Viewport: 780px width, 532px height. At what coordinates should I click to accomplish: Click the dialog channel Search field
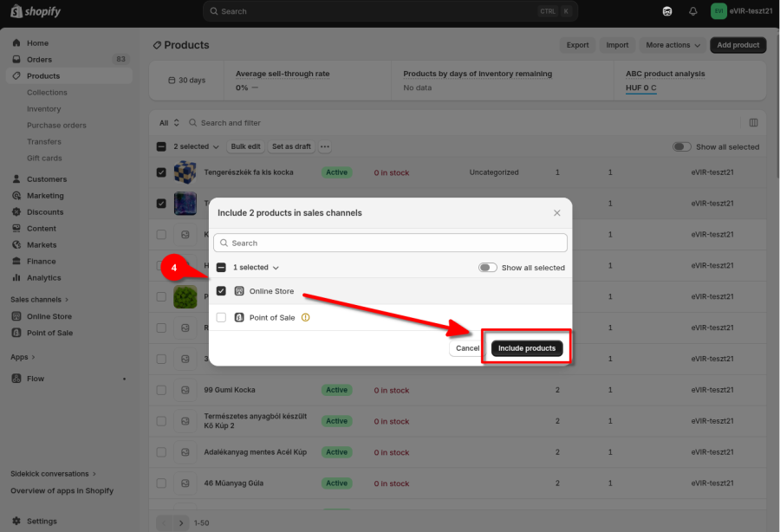pyautogui.click(x=391, y=243)
